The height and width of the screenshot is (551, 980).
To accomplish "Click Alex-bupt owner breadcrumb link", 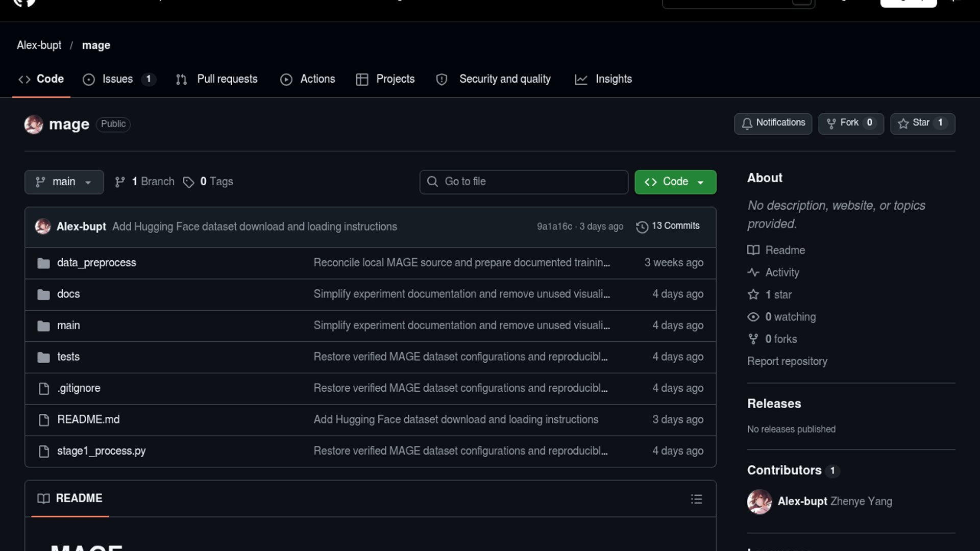I will 39,45.
